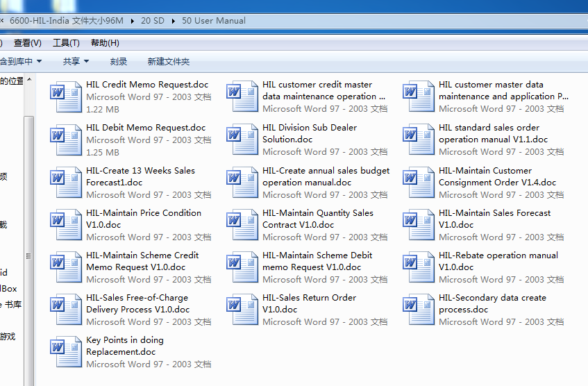
Task: Click file name HIL Debit Memo Request.doc
Action: pyautogui.click(x=146, y=128)
